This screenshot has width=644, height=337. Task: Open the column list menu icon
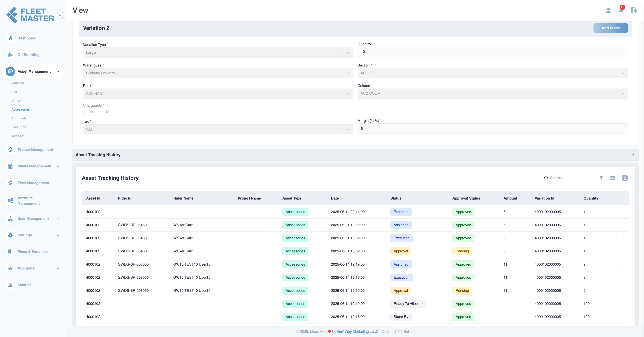[x=612, y=178]
